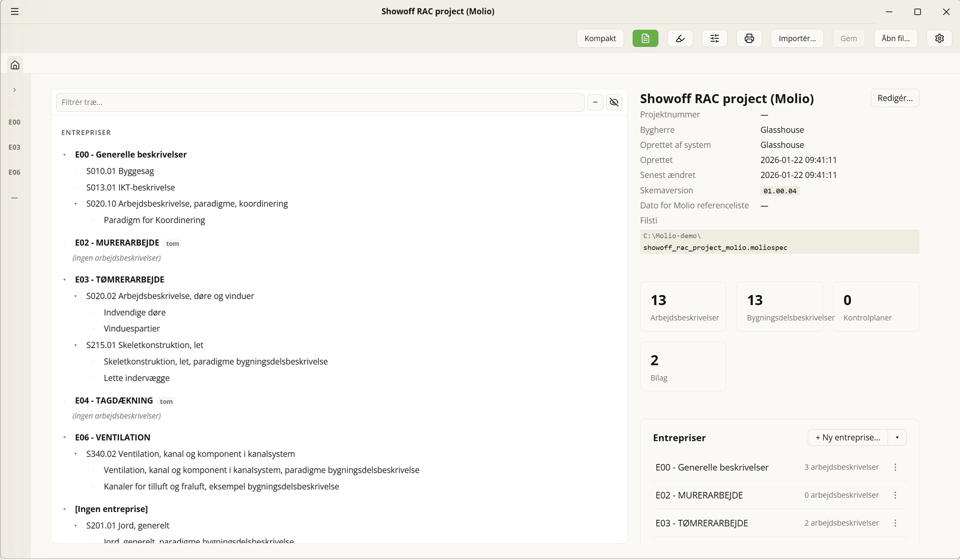
Task: Click the 13 Arbejdsbeskrivelser stat card
Action: point(683,307)
